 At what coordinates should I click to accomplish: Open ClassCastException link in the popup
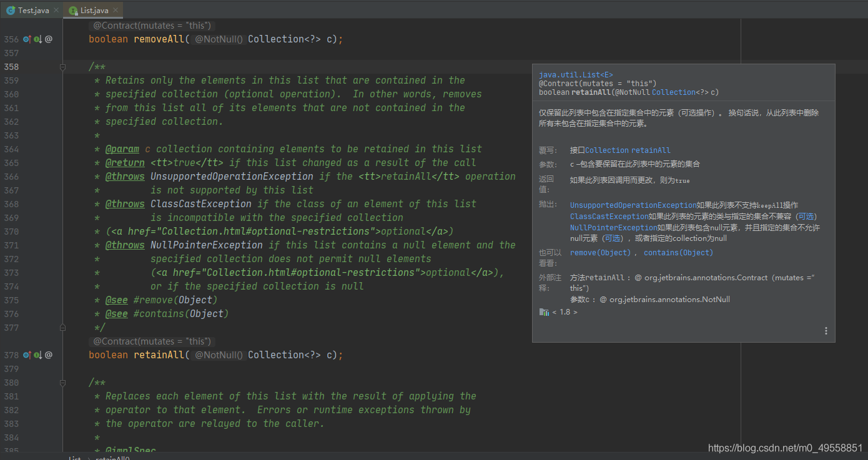(x=609, y=217)
